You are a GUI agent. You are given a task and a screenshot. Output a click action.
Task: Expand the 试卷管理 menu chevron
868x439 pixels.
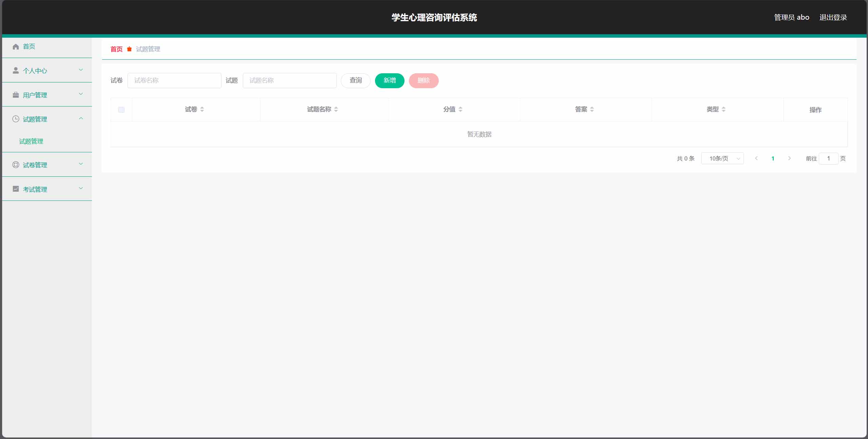(x=81, y=164)
